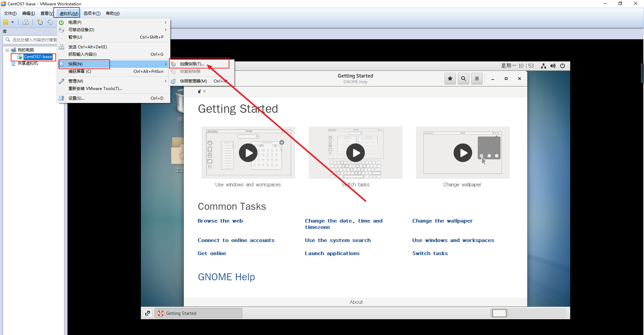Choose 发送 Ctrl+Alt+Del(E) menu entry
The image size is (644, 335).
point(113,47)
